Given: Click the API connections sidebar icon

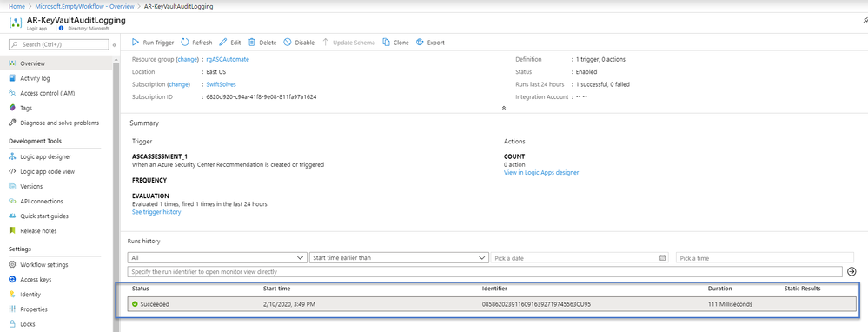Looking at the screenshot, I should 12,202.
